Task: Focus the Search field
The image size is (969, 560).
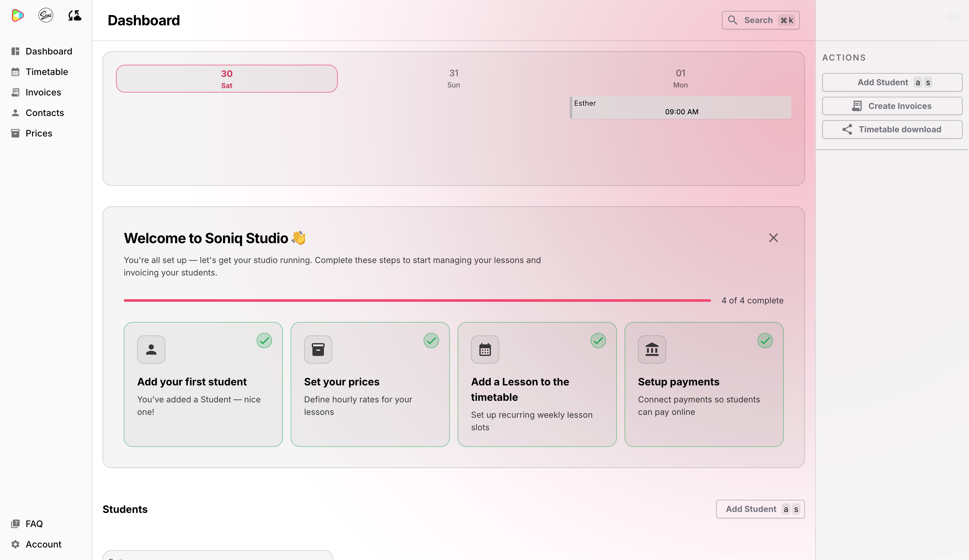Action: tap(760, 20)
